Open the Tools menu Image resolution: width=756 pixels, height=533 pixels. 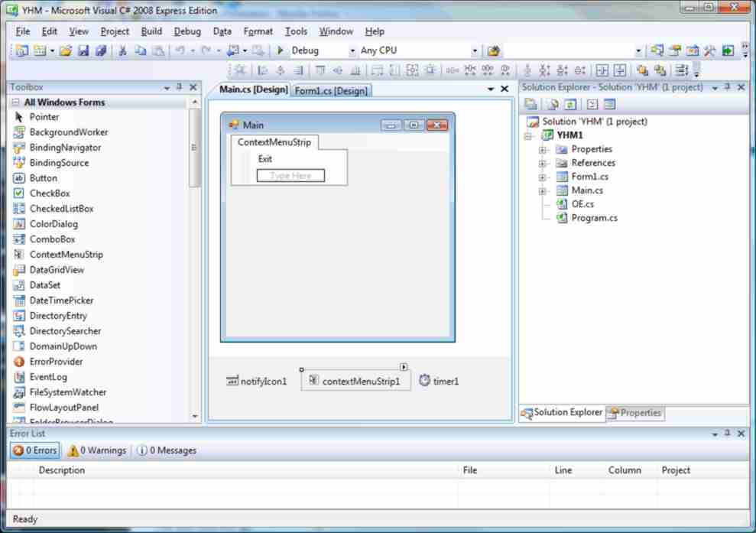pyautogui.click(x=296, y=31)
